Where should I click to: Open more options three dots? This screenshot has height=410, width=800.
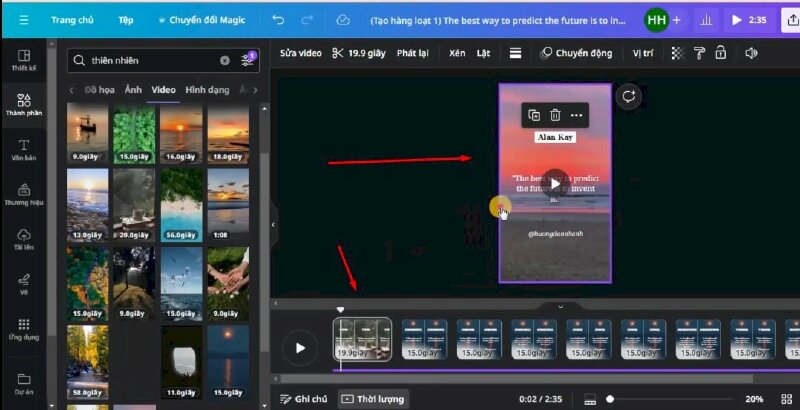tap(577, 115)
